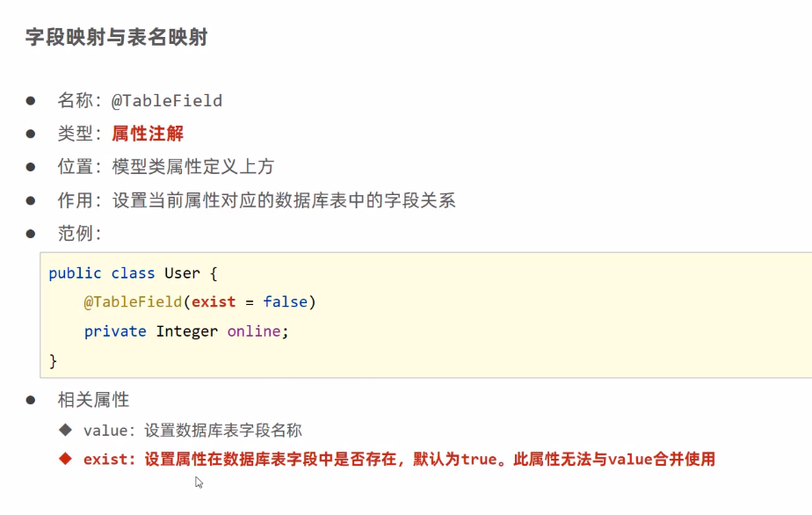Image resolution: width=812 pixels, height=515 pixels.
Task: Click the @TableField annotation in the code
Action: pyautogui.click(x=133, y=301)
